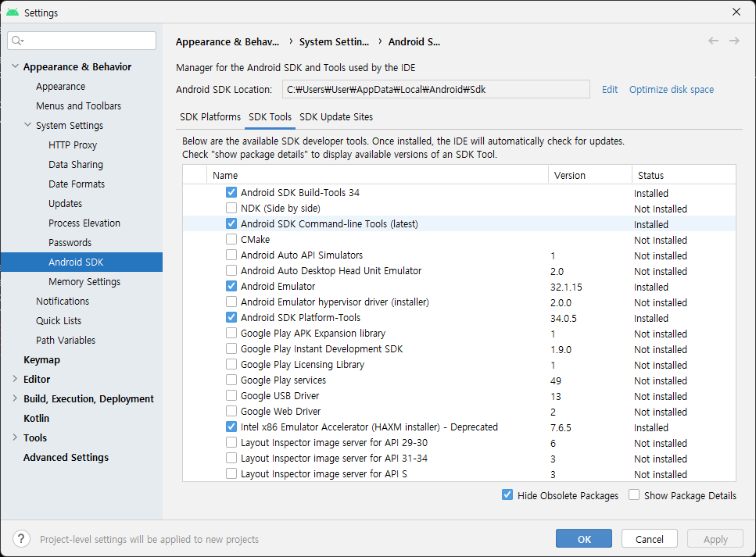
Task: Sort by Status column header
Action: [683, 175]
